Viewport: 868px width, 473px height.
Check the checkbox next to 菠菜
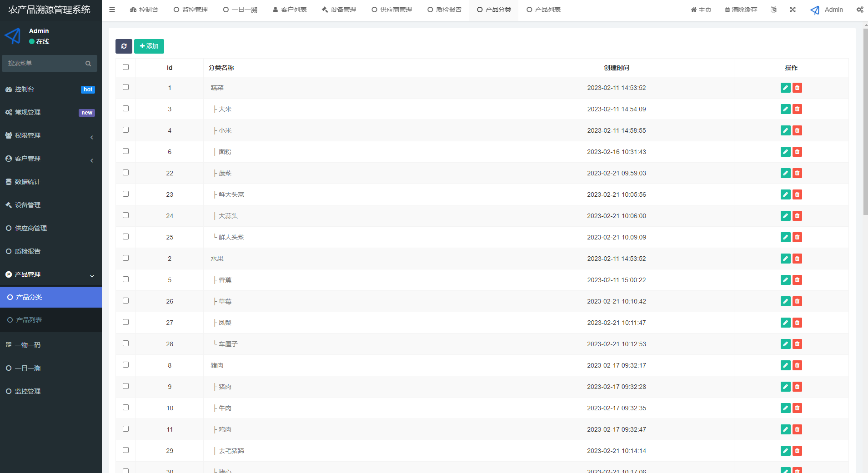tap(126, 172)
